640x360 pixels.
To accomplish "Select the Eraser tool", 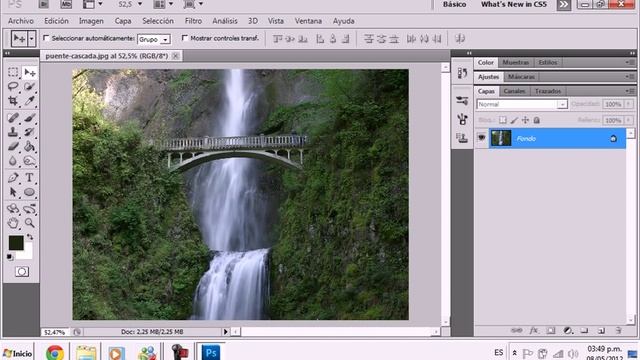I will (13, 146).
